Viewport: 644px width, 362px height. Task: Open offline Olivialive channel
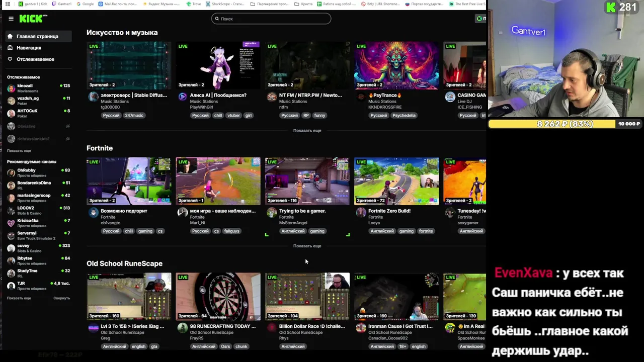38,126
